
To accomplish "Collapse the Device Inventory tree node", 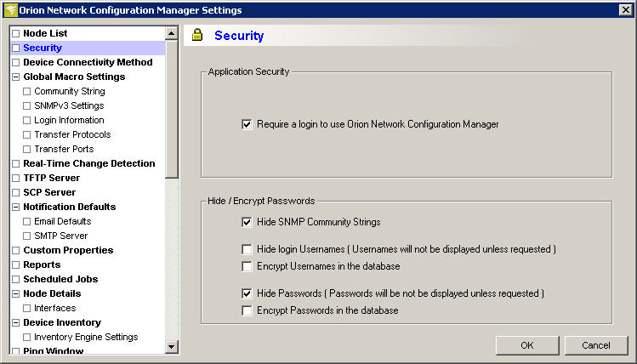I will (x=16, y=323).
